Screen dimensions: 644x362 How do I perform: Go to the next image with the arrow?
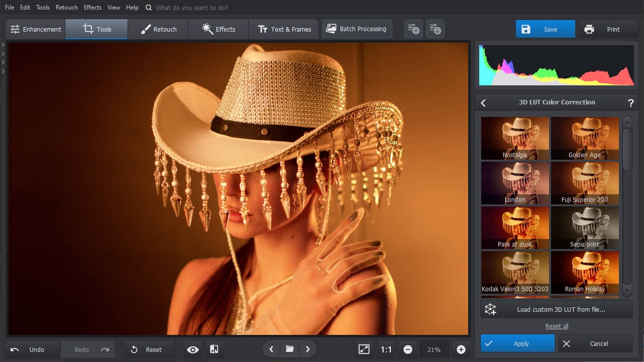point(307,349)
